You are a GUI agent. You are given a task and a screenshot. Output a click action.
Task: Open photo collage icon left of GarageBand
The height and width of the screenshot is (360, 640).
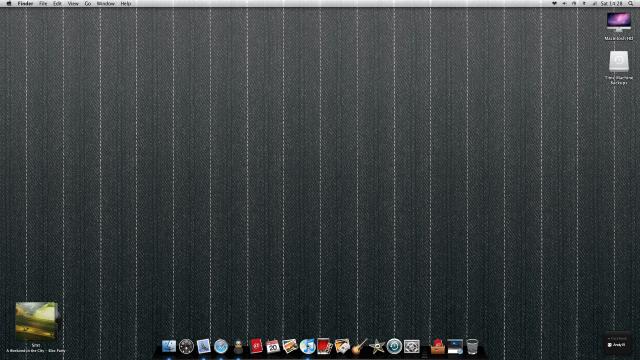342,346
